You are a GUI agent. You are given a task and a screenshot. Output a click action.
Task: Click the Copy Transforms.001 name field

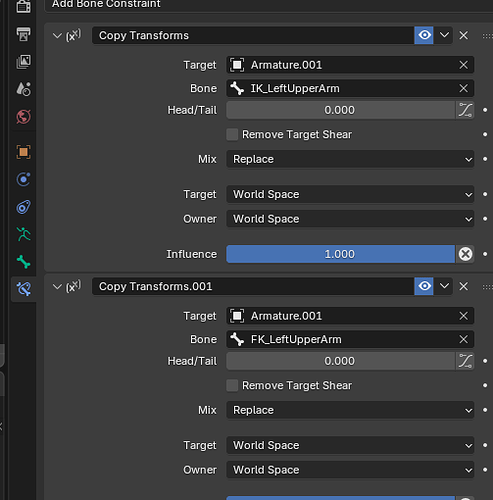253,286
